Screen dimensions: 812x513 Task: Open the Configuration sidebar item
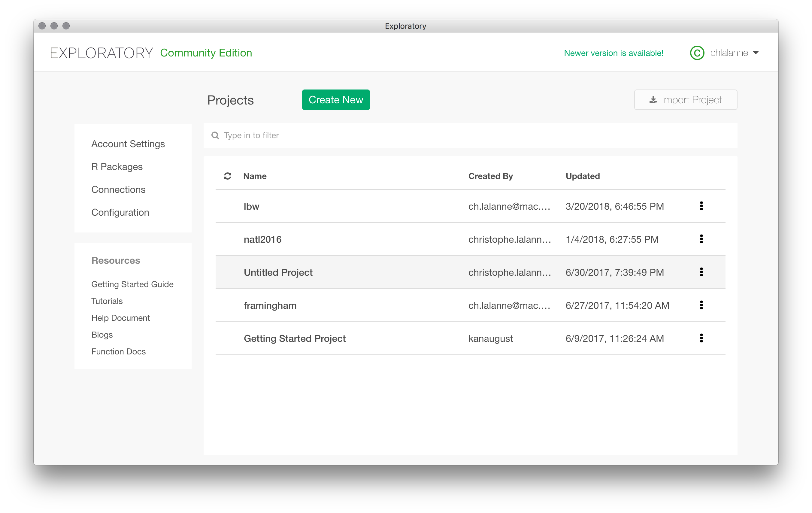[120, 212]
